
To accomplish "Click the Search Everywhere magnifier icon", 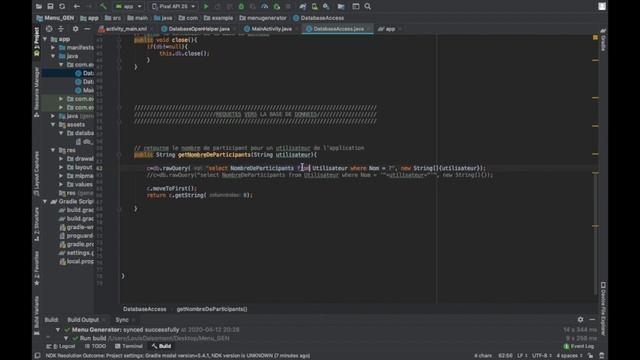I will [x=368, y=7].
